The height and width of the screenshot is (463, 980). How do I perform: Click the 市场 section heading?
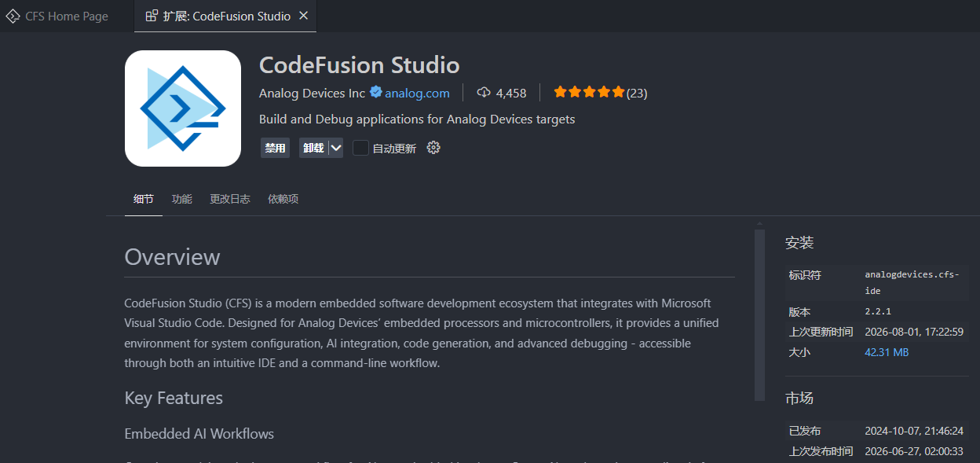pos(799,399)
